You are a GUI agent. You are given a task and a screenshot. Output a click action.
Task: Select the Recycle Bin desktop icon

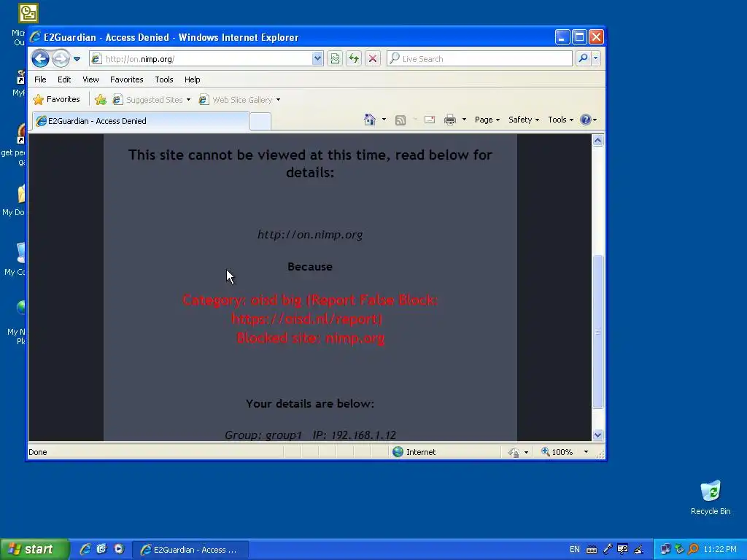coord(711,498)
